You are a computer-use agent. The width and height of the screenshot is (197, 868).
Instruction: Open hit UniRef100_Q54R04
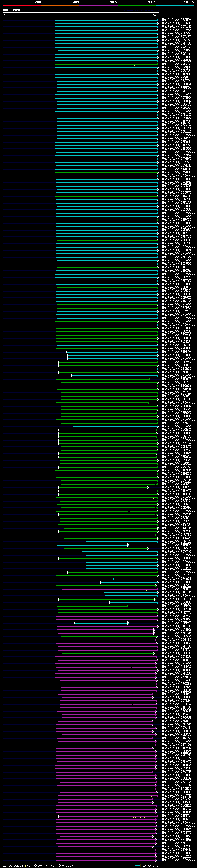coord(177,389)
